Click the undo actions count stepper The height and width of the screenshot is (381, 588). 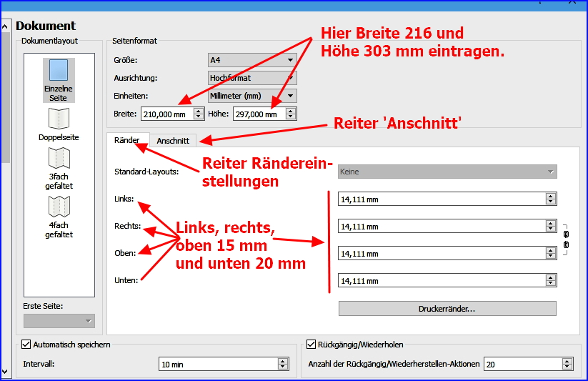569,365
